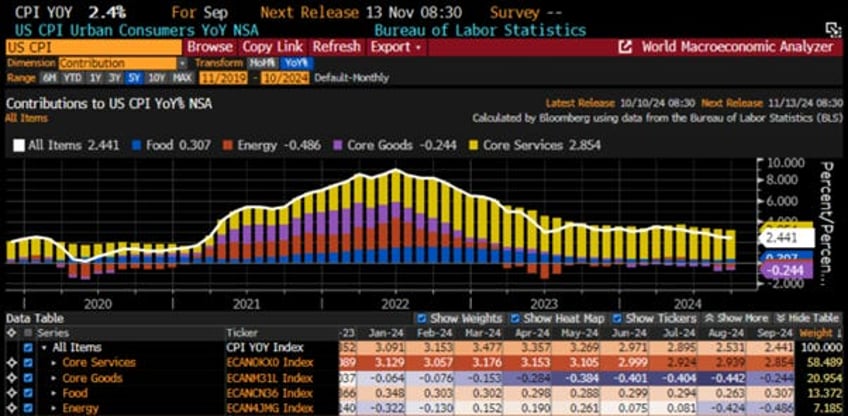Click the Hide Table button
The image size is (848, 416).
pos(810,318)
